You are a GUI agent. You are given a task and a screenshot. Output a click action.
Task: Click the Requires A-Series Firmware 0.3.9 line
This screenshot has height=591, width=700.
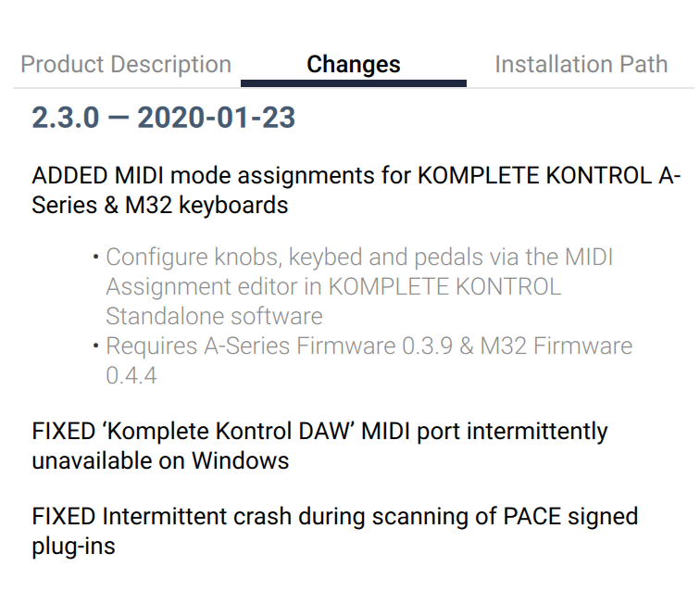pyautogui.click(x=369, y=346)
